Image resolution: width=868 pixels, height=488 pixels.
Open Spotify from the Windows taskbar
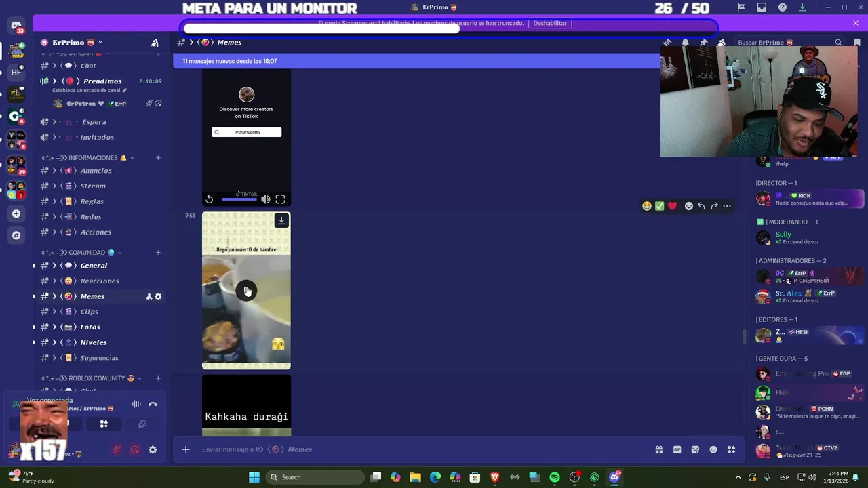point(555,477)
